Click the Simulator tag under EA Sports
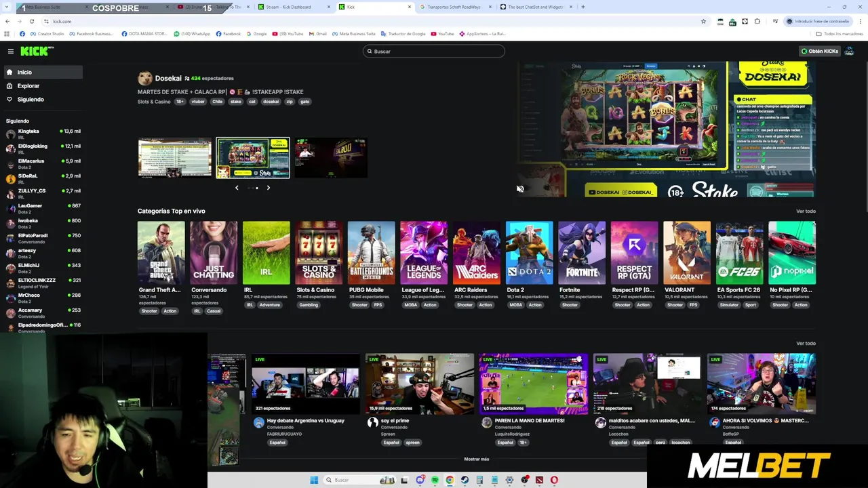 tap(729, 305)
